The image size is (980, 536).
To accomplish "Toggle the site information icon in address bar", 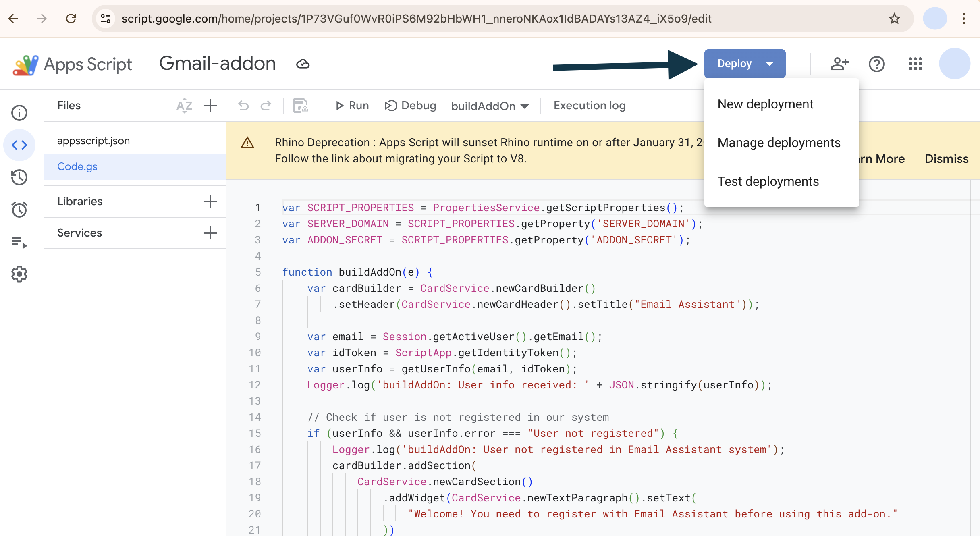I will (x=106, y=18).
